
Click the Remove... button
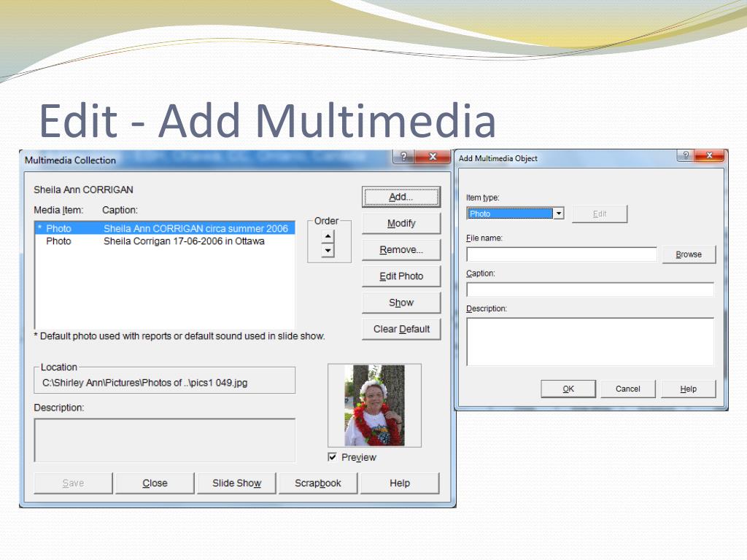click(401, 249)
